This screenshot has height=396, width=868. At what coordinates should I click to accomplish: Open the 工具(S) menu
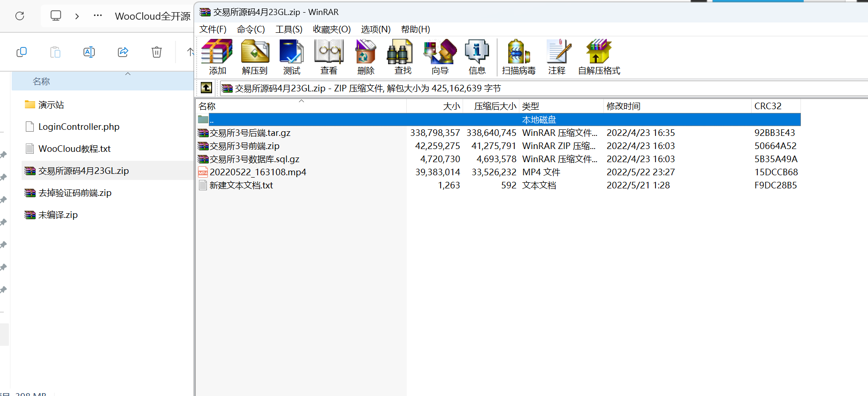tap(289, 29)
